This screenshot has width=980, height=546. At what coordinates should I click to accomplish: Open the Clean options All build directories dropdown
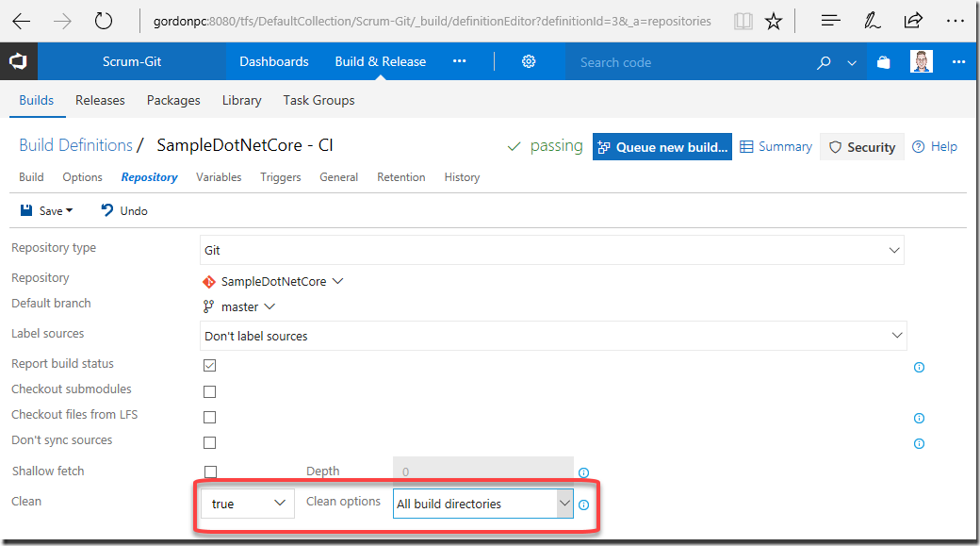482,504
